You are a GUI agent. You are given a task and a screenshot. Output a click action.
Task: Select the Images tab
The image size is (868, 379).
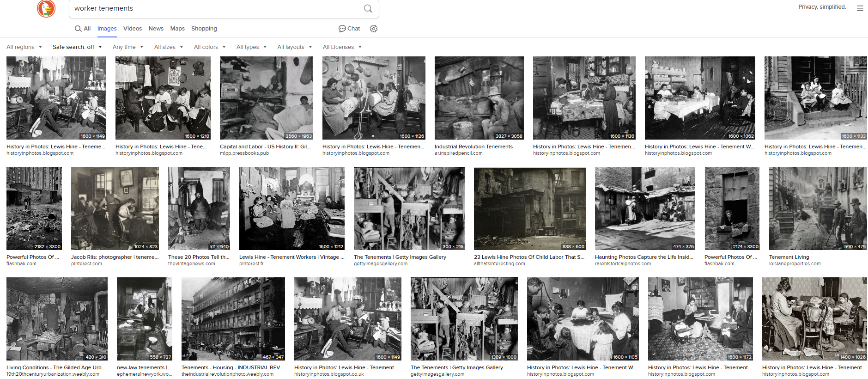[x=107, y=29]
